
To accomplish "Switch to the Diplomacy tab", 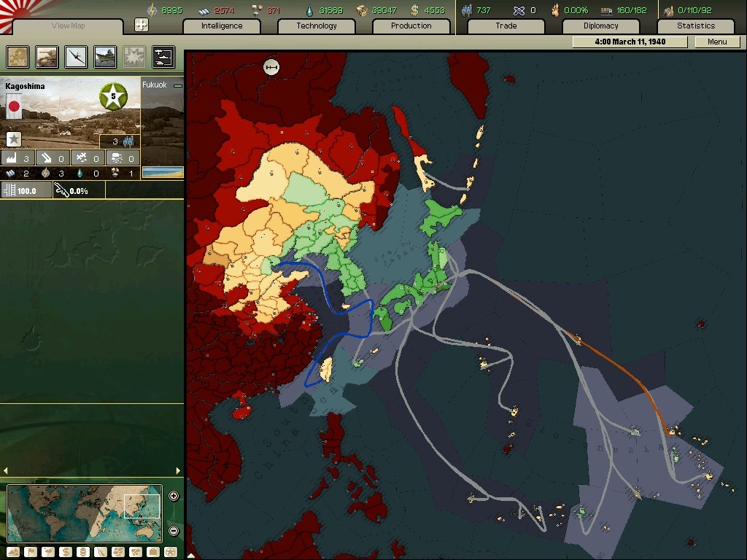I will 600,26.
